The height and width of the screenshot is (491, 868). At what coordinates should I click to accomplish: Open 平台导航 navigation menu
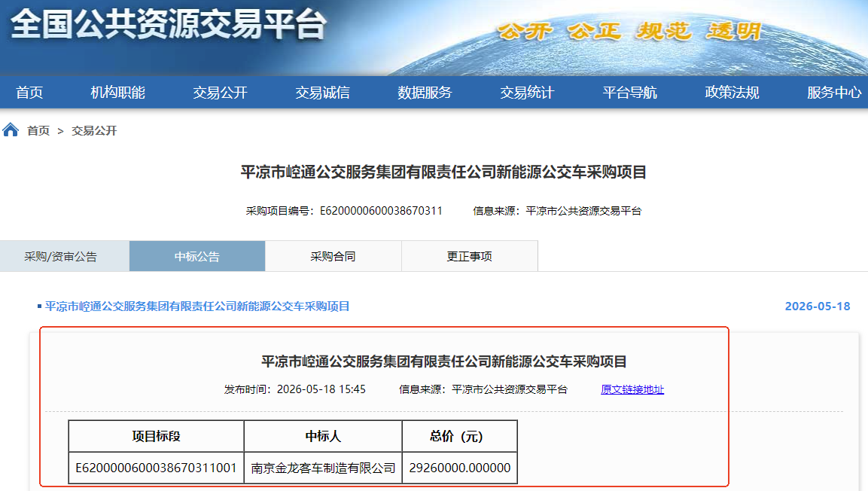point(630,93)
